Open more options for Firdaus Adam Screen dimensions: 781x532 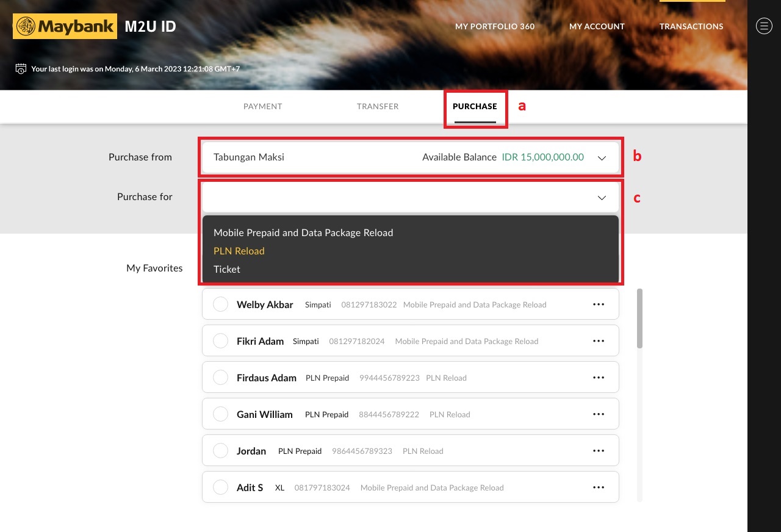(599, 378)
